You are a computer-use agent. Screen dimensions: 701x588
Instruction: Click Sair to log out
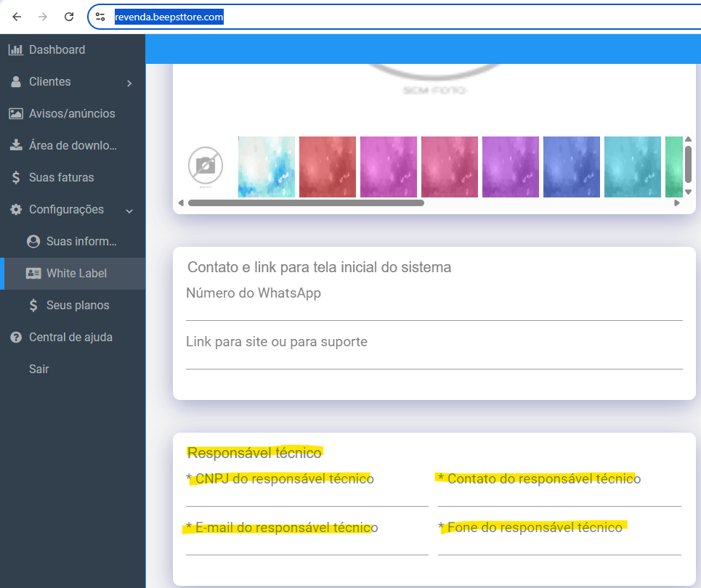(x=73, y=369)
